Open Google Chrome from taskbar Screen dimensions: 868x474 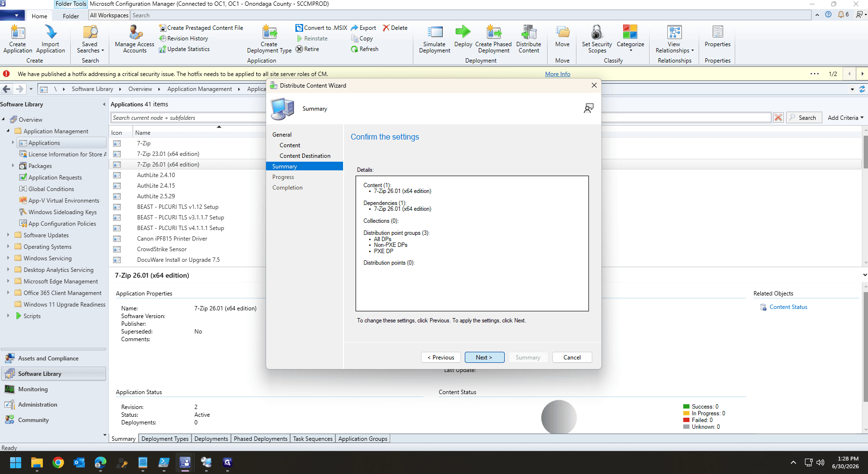58,462
